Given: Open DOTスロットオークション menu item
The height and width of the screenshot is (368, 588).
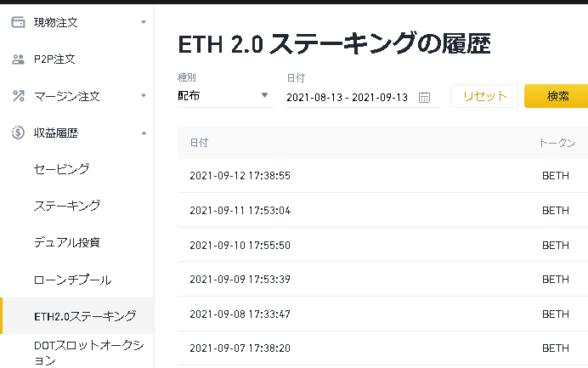Looking at the screenshot, I should [x=89, y=353].
